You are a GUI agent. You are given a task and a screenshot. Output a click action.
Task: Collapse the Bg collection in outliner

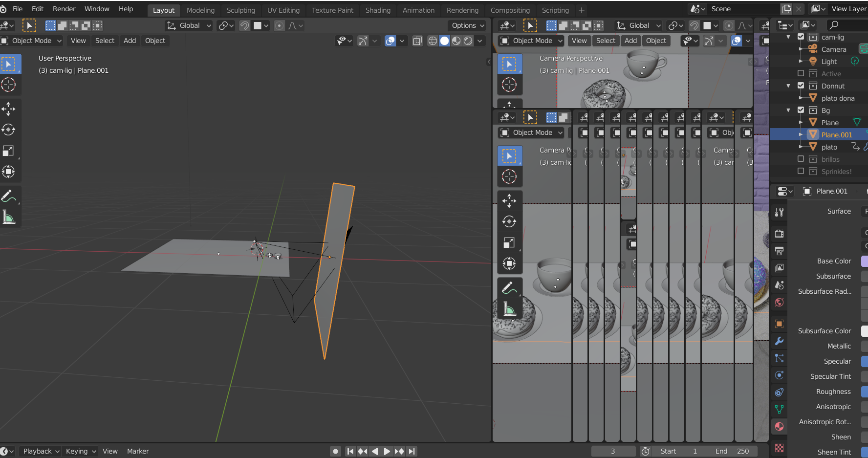pos(788,110)
